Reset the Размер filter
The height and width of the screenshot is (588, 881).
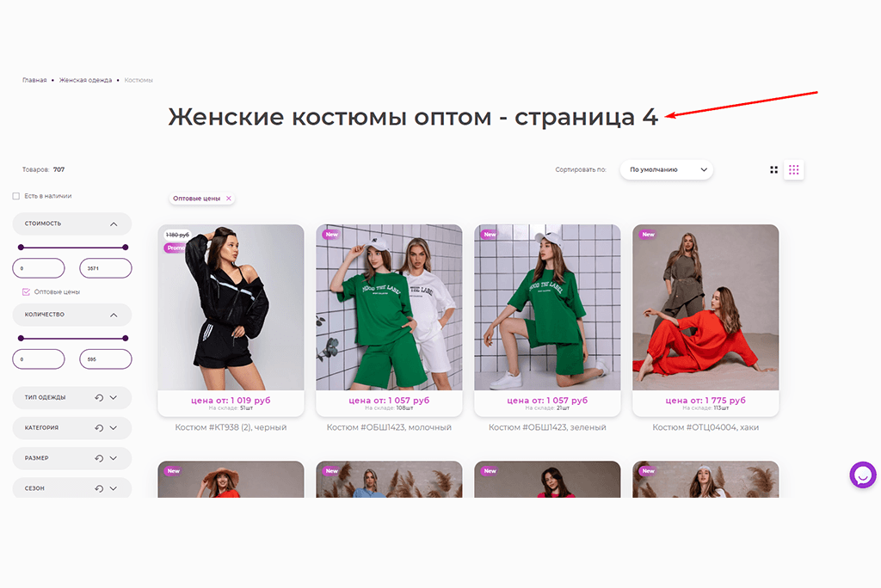[99, 458]
